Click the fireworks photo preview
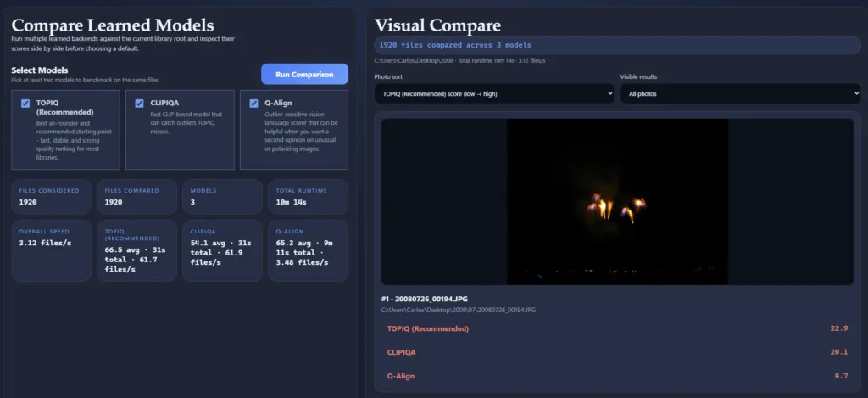 click(617, 202)
